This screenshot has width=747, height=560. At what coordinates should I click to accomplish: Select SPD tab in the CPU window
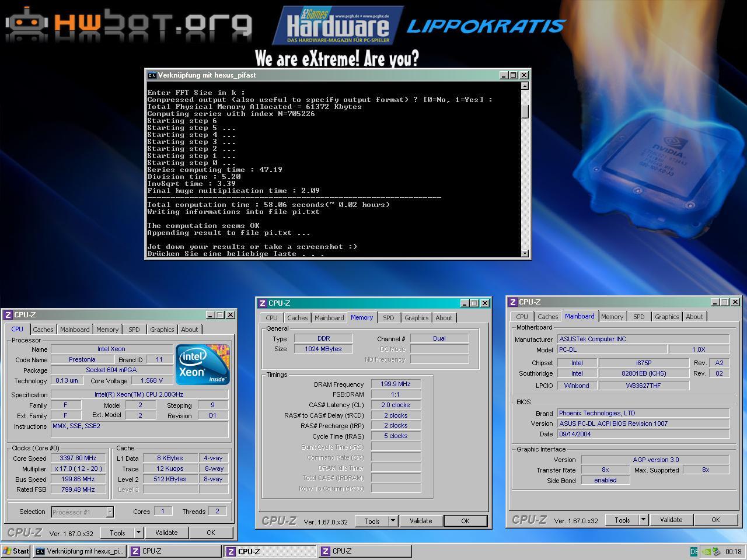point(134,330)
